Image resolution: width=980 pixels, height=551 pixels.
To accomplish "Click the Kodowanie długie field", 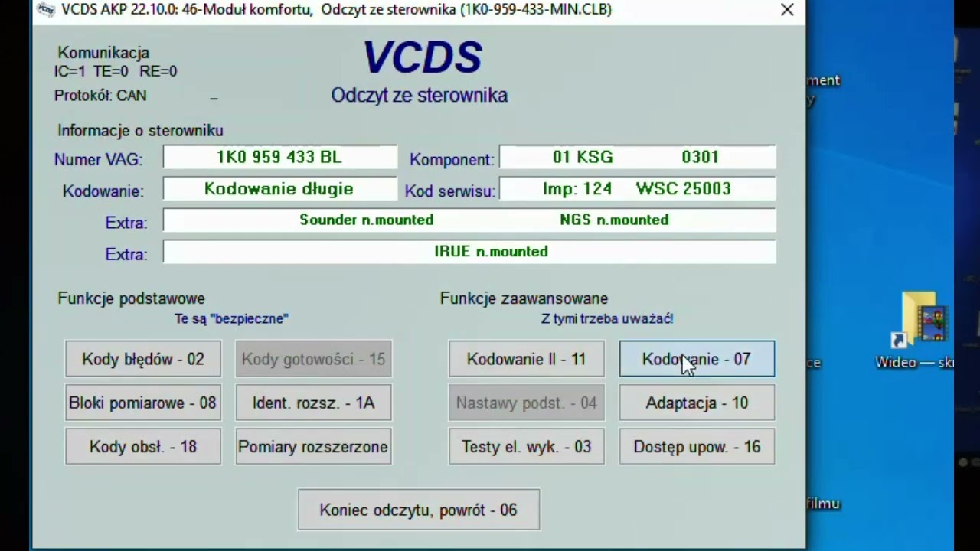I will coord(279,189).
